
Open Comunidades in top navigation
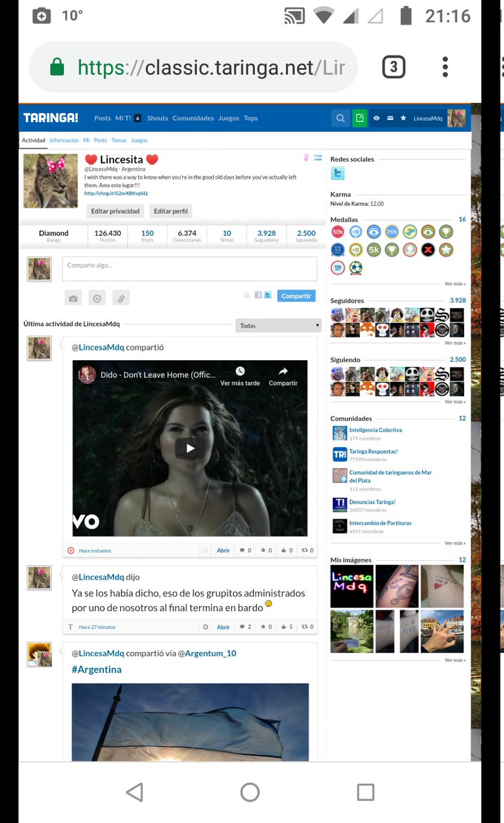click(x=193, y=118)
